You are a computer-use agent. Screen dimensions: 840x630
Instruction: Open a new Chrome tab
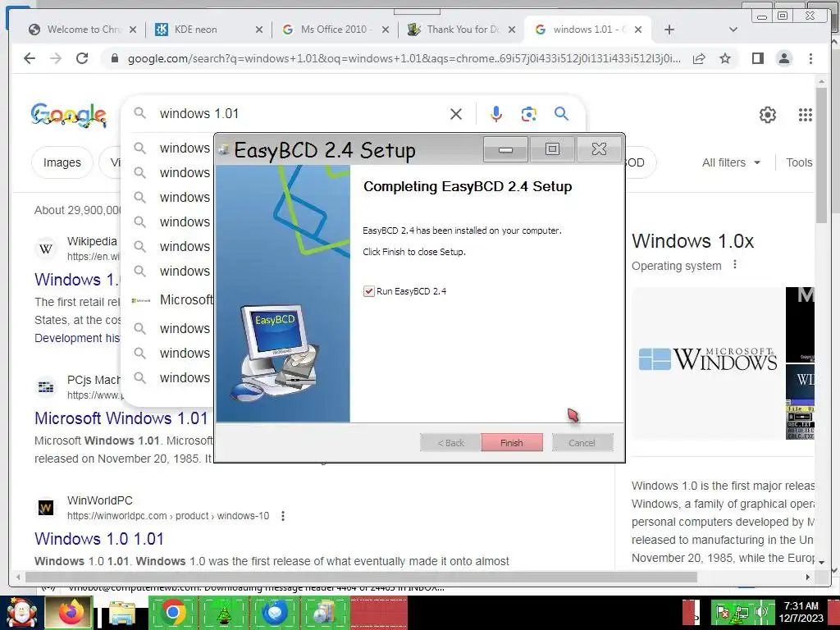point(669,30)
